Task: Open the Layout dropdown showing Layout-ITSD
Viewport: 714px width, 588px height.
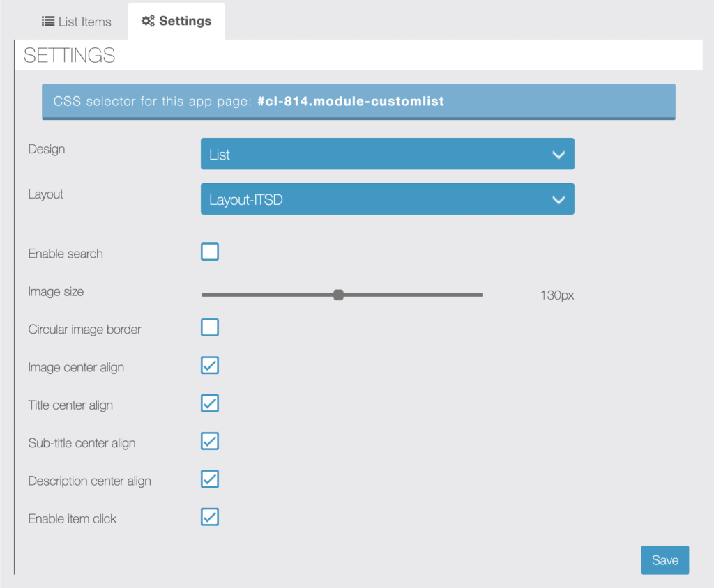Action: tap(387, 199)
